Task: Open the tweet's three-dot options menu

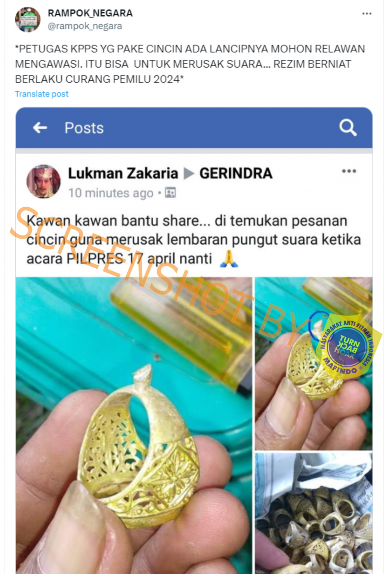Action: [x=367, y=13]
